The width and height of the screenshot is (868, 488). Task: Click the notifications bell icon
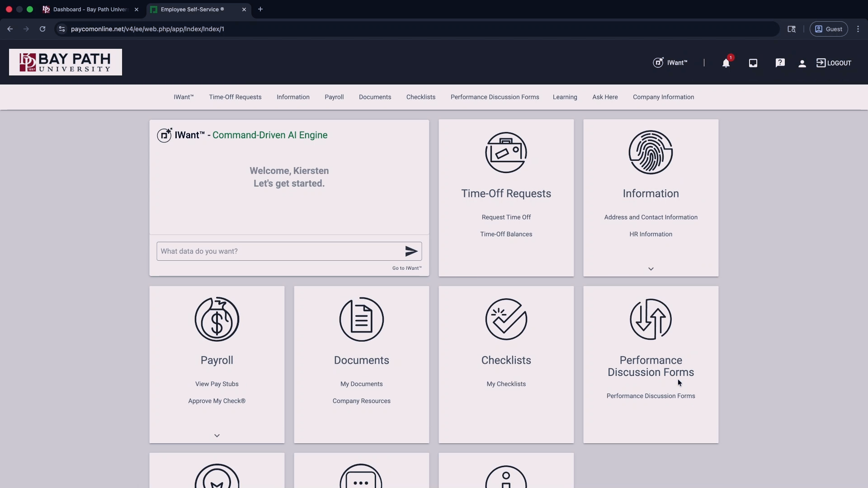726,63
